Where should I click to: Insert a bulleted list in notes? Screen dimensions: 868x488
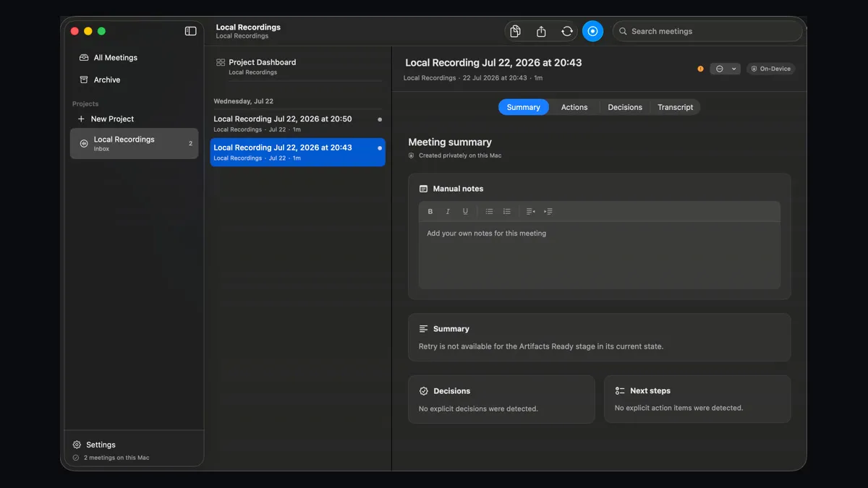[x=489, y=211]
